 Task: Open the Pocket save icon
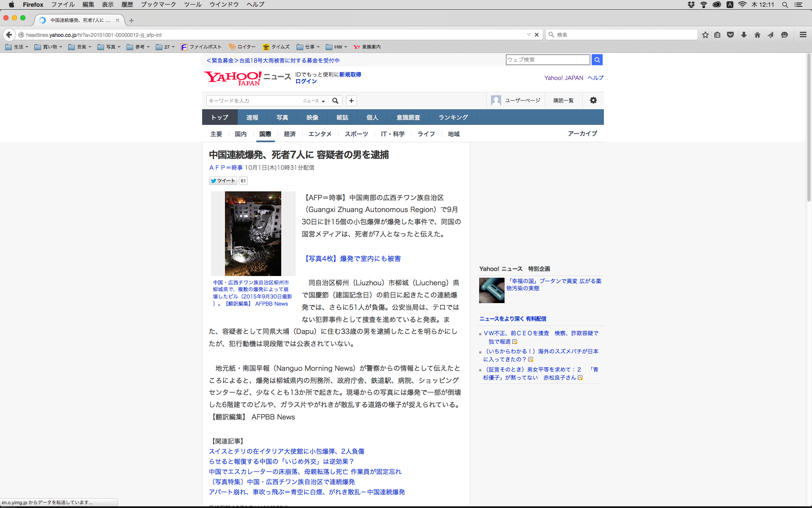tap(730, 35)
